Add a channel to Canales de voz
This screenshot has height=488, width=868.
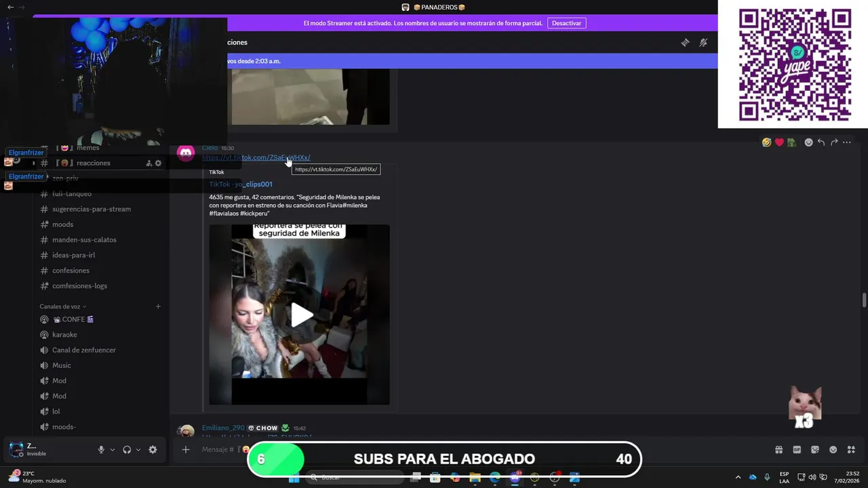(x=158, y=306)
